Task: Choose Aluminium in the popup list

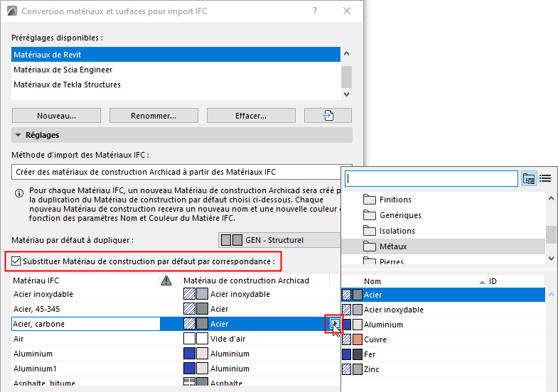Action: pos(444,325)
